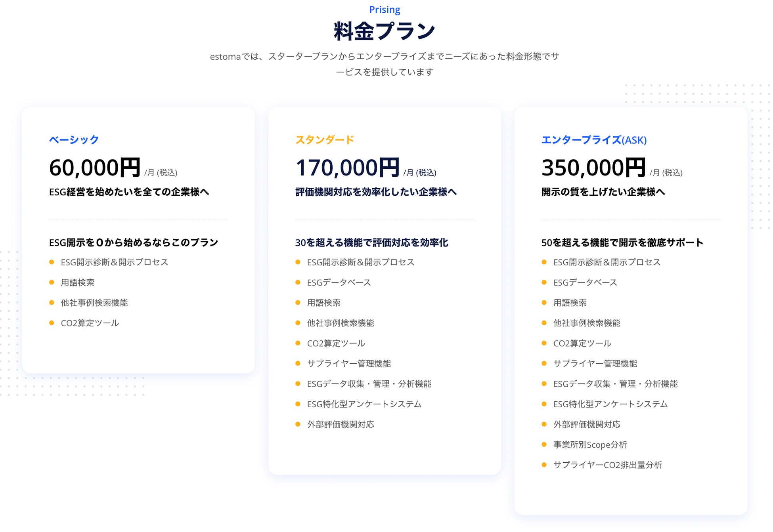Click 他社事例検索機能 in the ベーシック plan

(94, 303)
